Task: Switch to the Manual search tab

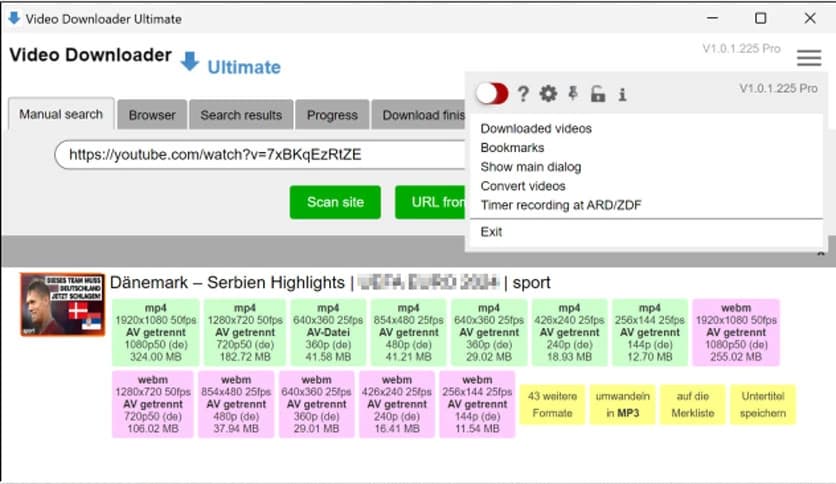Action: tap(61, 114)
